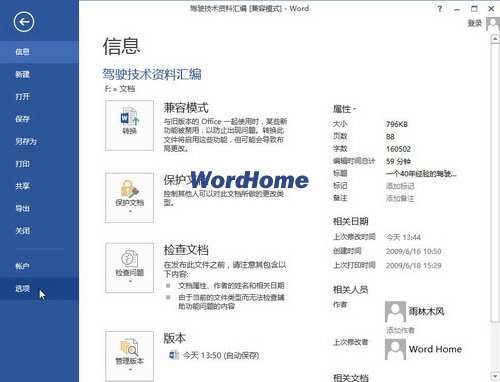Click the help question mark icon
The image size is (500, 382).
(x=440, y=9)
